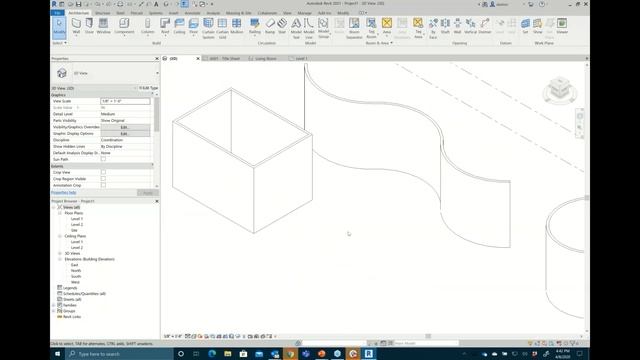Click the Set work plane icon

(525, 26)
